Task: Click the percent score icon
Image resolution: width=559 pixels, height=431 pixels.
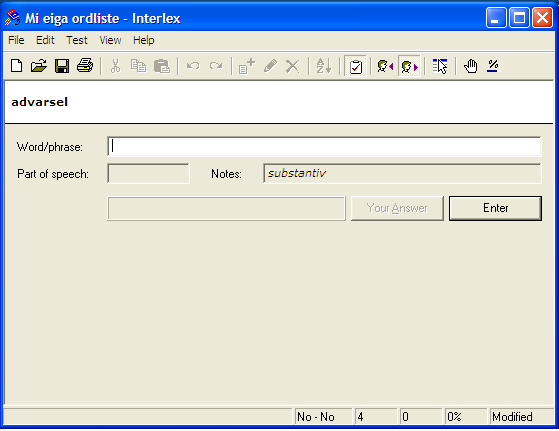Action: click(x=493, y=66)
